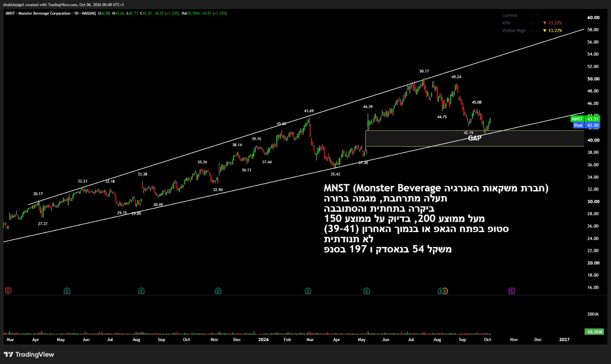
Task: Click the blue Post 43.50 price tag
Action: [586, 125]
